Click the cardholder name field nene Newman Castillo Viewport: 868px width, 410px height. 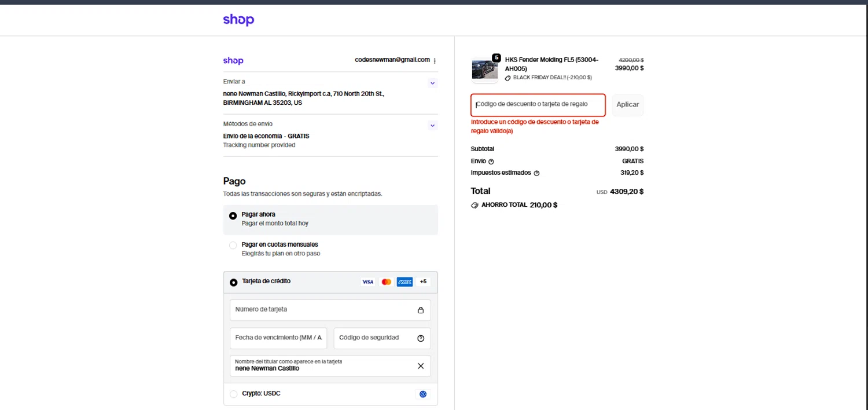coord(330,366)
